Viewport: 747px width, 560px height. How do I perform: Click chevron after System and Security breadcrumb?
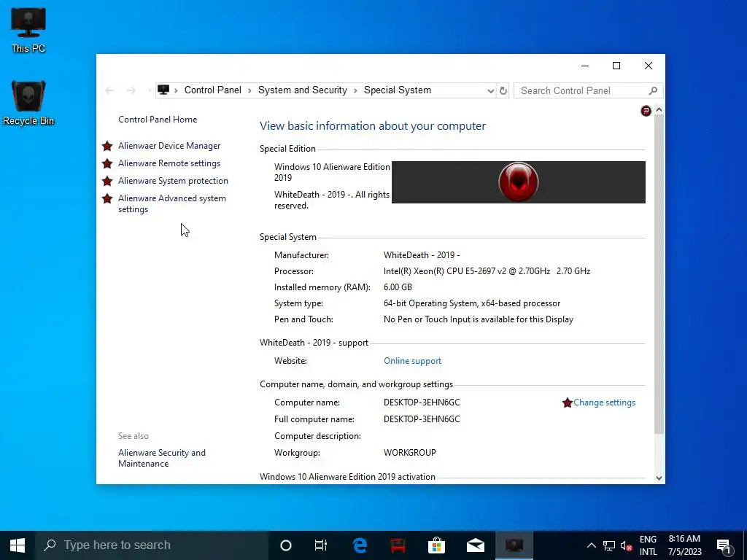click(355, 90)
